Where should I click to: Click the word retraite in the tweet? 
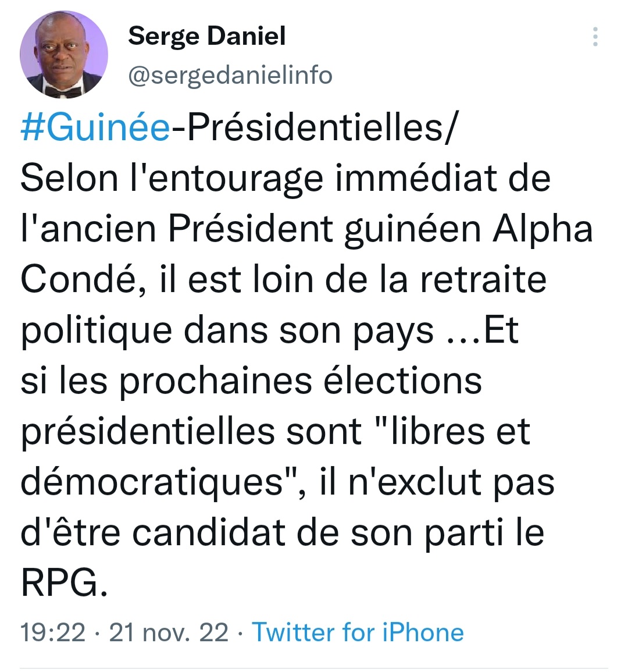[483, 280]
